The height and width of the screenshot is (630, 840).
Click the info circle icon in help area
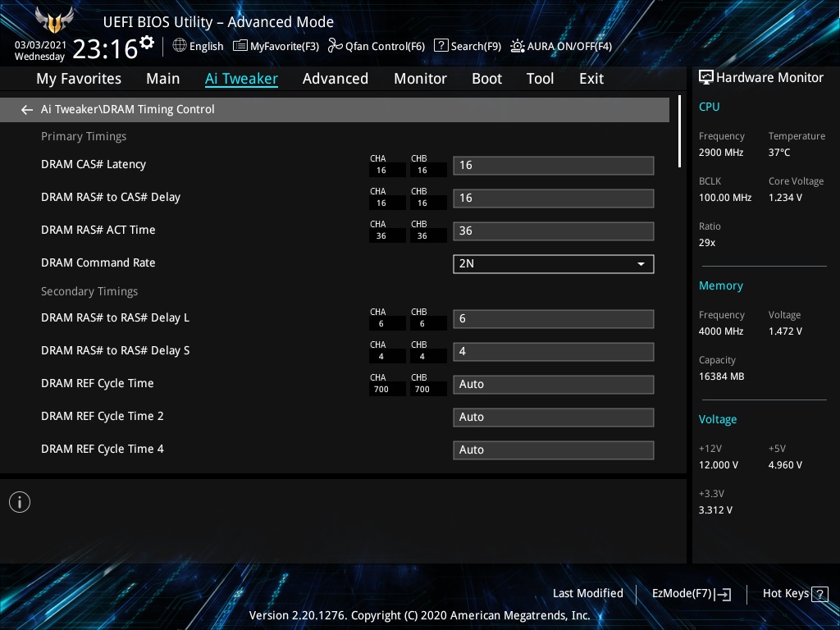[20, 502]
